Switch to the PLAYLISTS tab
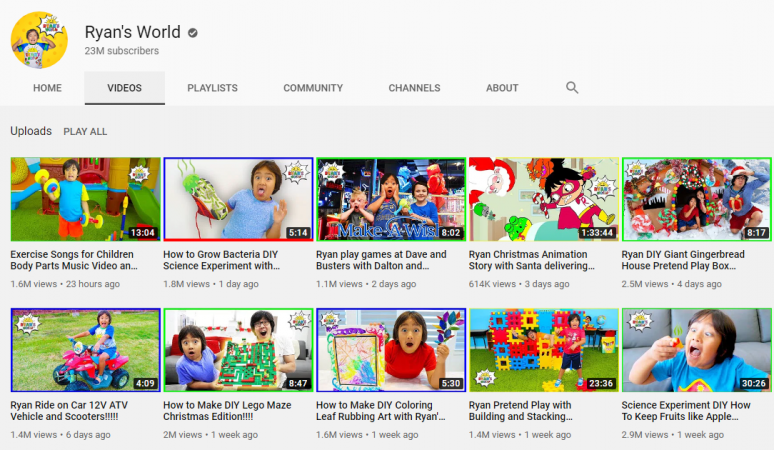 212,88
